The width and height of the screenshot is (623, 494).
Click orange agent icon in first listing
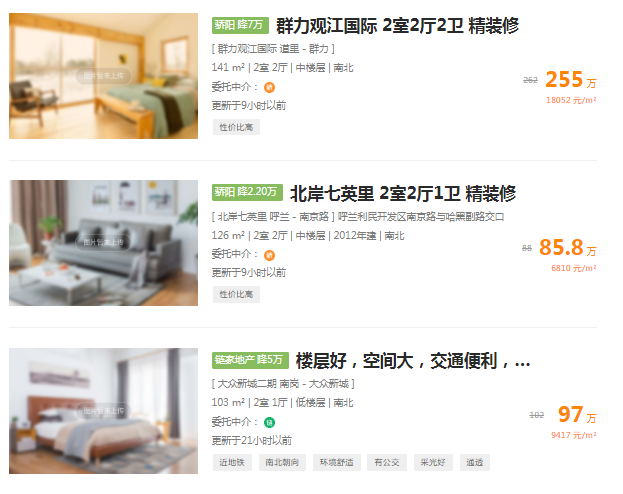(x=269, y=87)
